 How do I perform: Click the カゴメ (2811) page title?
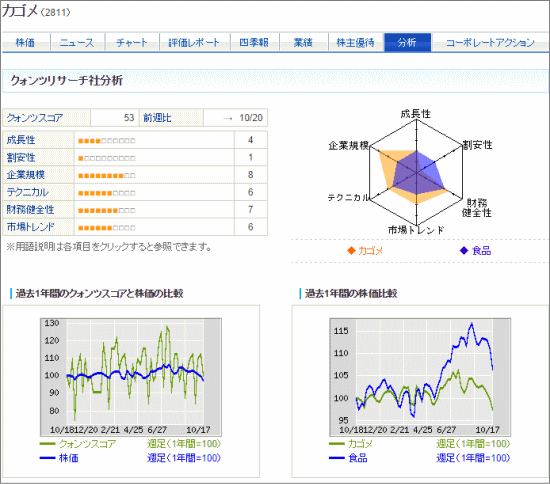coord(36,11)
